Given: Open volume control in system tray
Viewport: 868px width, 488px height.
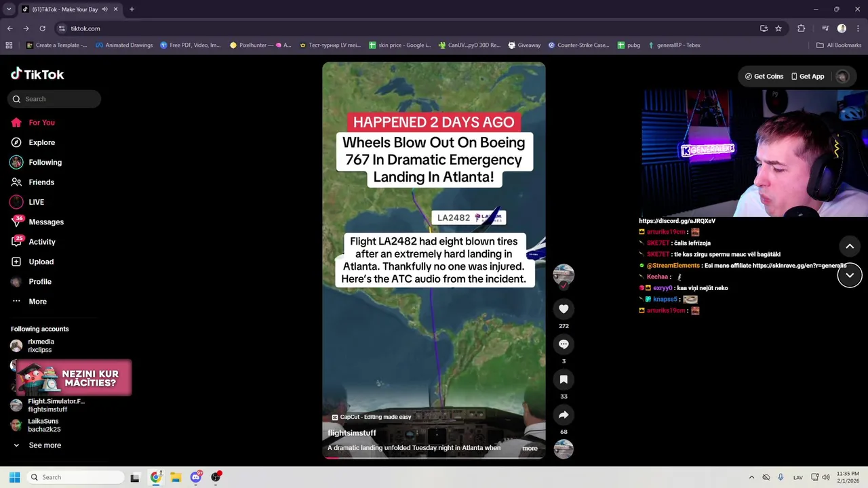Looking at the screenshot, I should 825,477.
